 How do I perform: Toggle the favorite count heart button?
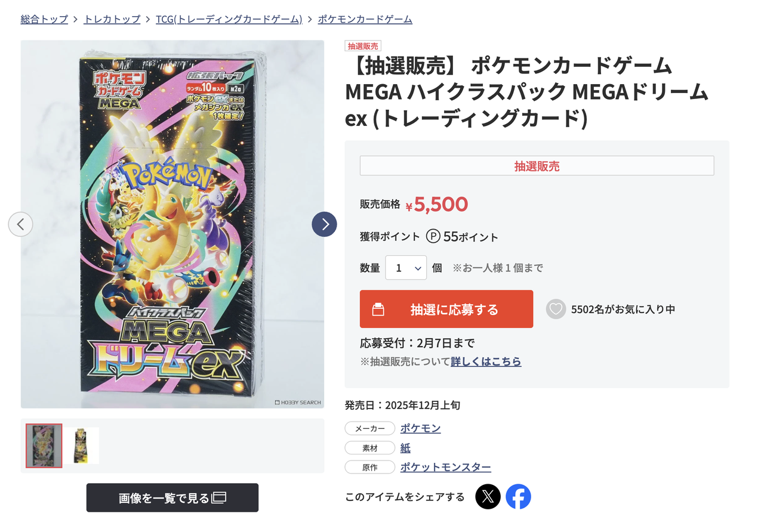coord(556,309)
